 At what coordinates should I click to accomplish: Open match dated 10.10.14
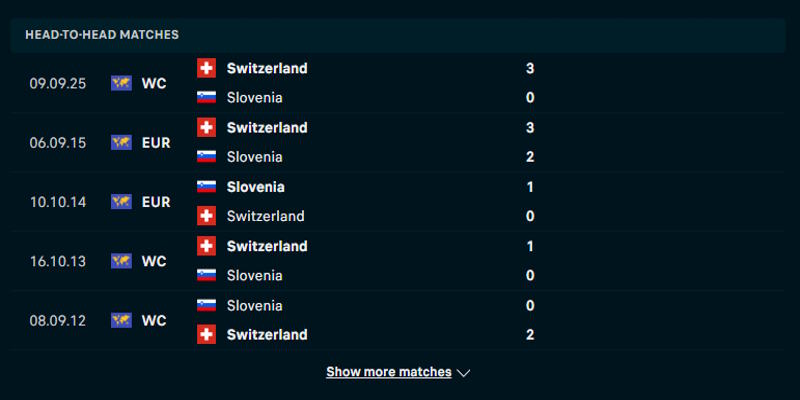pos(58,202)
